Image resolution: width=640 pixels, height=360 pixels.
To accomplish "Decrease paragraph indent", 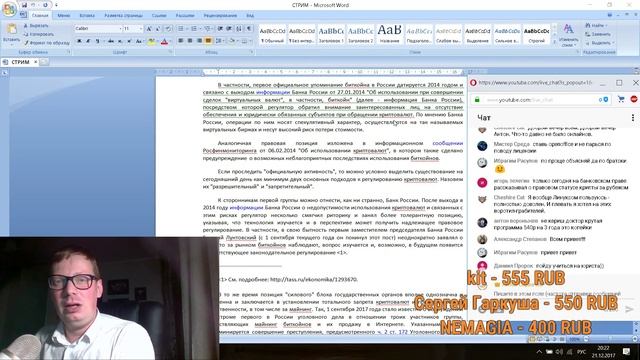I will [x=220, y=29].
